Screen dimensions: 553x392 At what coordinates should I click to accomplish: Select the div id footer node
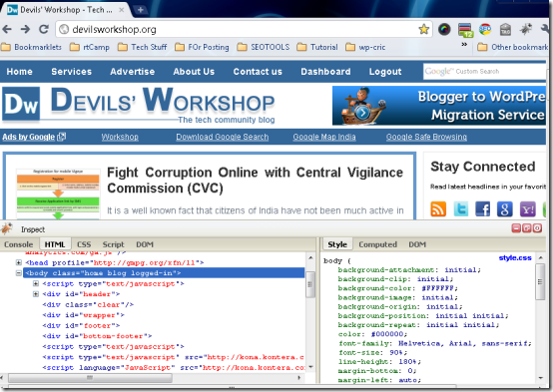pos(81,326)
